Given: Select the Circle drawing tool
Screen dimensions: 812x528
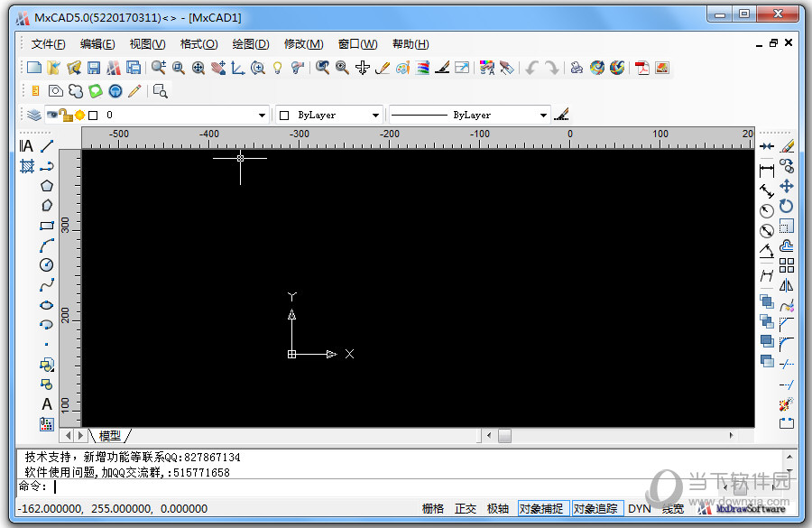Looking at the screenshot, I should click(x=47, y=264).
